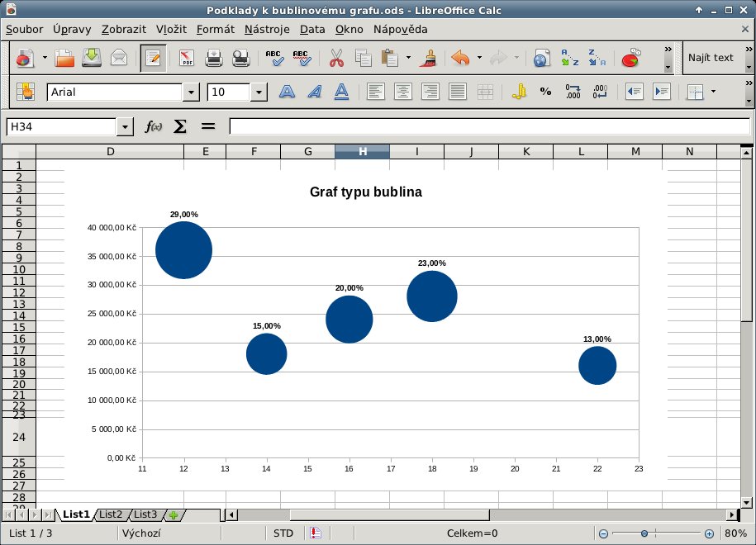Expand the font size 10 dropdown
Viewport: 756px width, 545px height.
pyautogui.click(x=259, y=92)
